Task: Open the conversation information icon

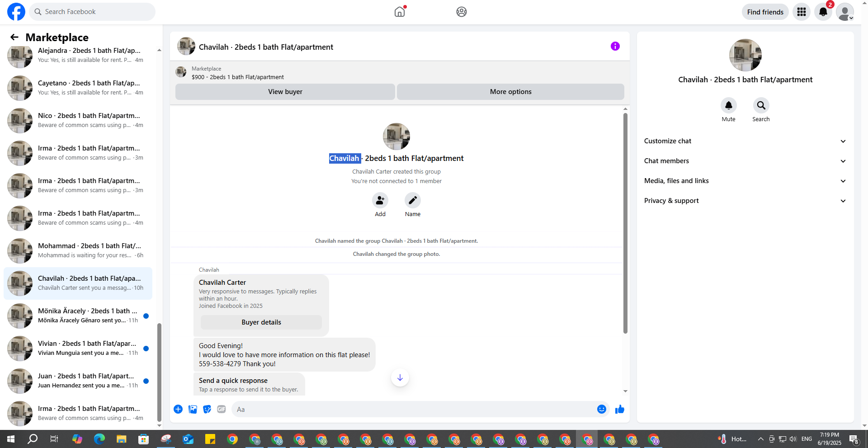Action: [x=615, y=46]
